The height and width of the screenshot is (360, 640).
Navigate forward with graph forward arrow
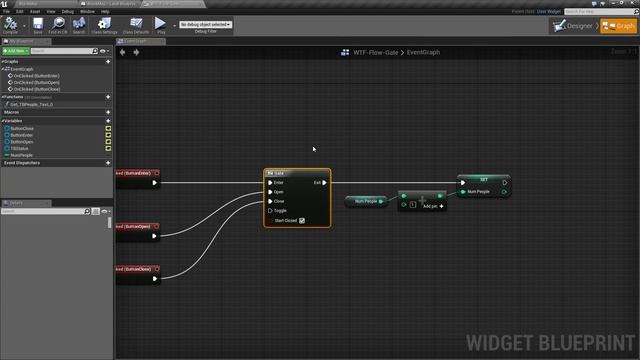pyautogui.click(x=136, y=52)
